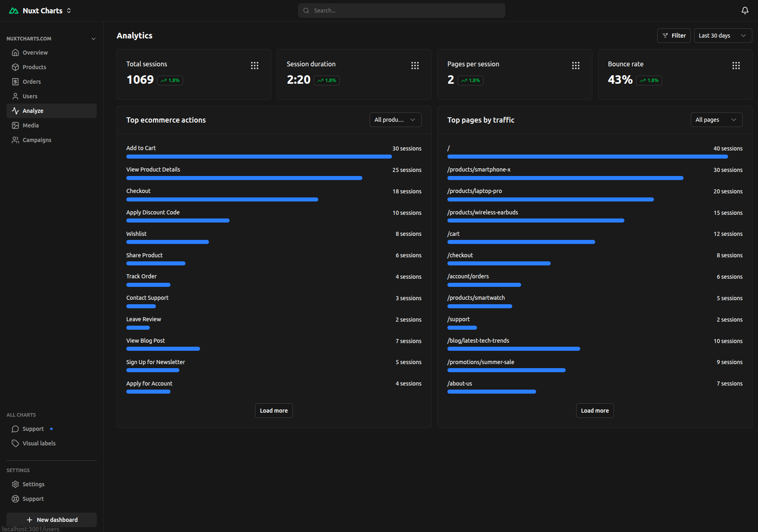Open the Session duration card grid menu
The height and width of the screenshot is (532, 758).
[x=415, y=66]
